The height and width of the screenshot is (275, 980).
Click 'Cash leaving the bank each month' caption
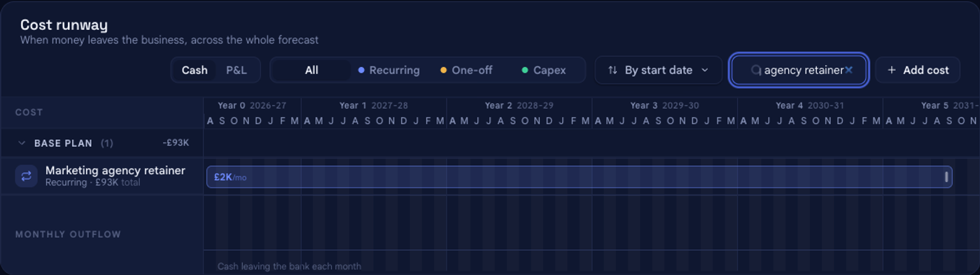tap(289, 266)
